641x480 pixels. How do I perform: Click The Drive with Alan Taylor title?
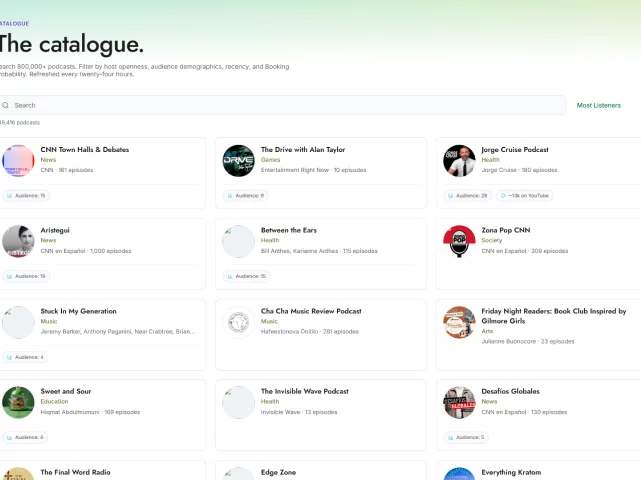[303, 150]
